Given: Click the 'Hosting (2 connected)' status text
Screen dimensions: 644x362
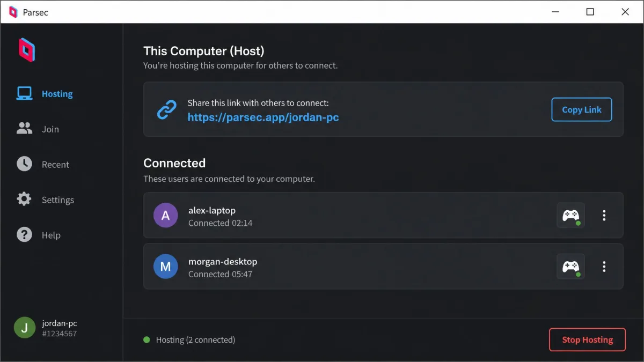Looking at the screenshot, I should [x=195, y=339].
